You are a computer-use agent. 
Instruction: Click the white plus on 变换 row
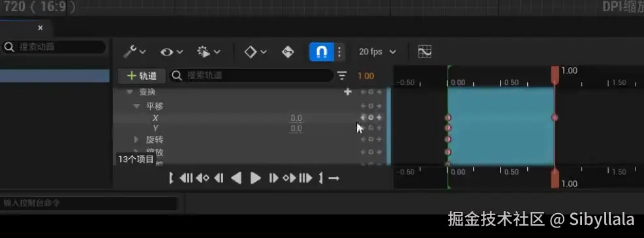pyautogui.click(x=348, y=92)
